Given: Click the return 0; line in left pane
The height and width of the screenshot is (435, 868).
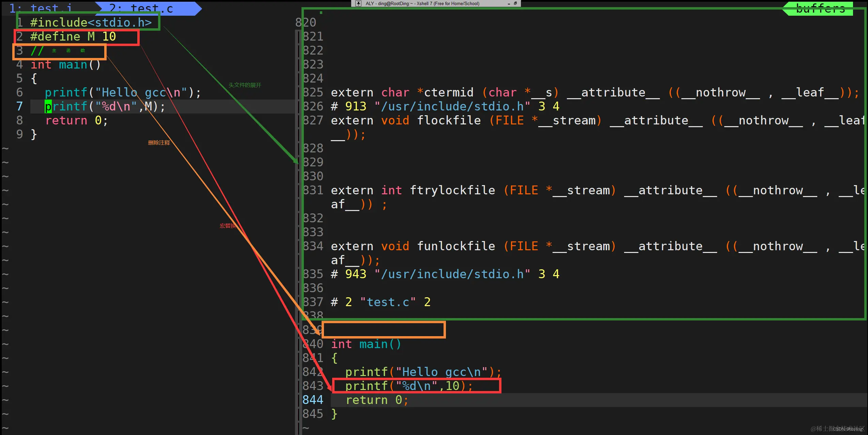Looking at the screenshot, I should [x=76, y=120].
